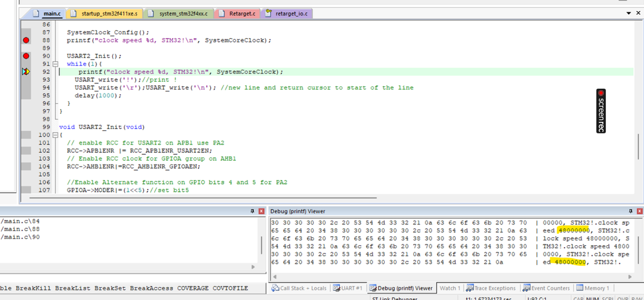Open the startup_stm32f411xe.s tab
The image size is (644, 300).
coord(105,14)
